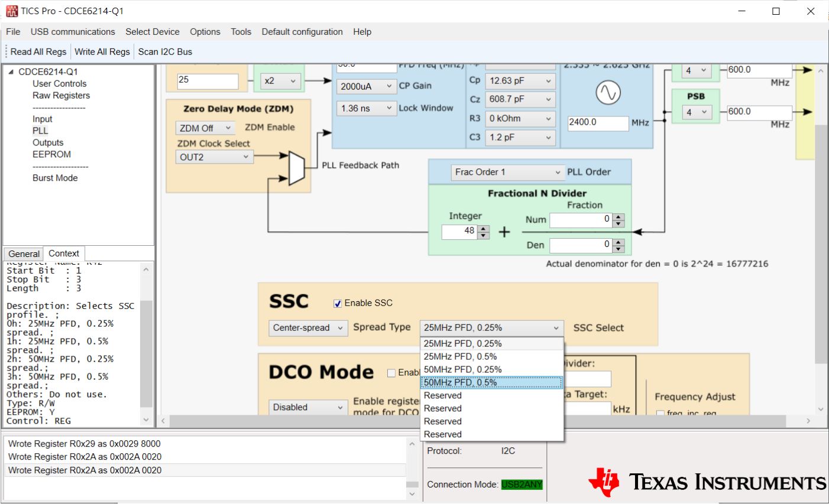Click the USB2ANY connection mode indicator

click(x=522, y=485)
